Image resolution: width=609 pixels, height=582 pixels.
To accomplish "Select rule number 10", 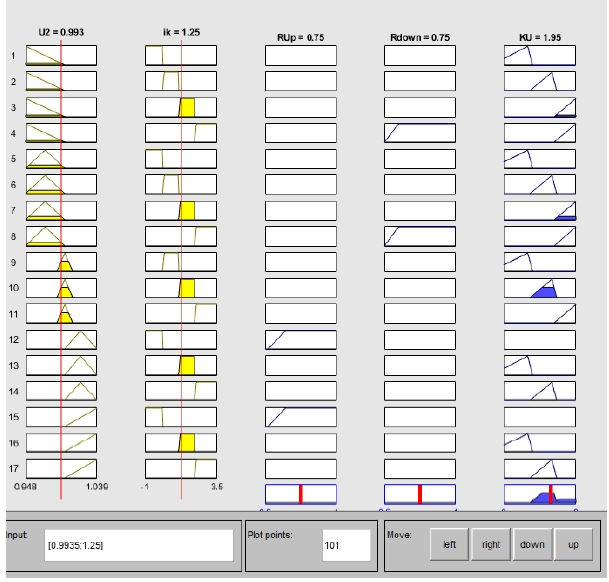I will pyautogui.click(x=13, y=289).
